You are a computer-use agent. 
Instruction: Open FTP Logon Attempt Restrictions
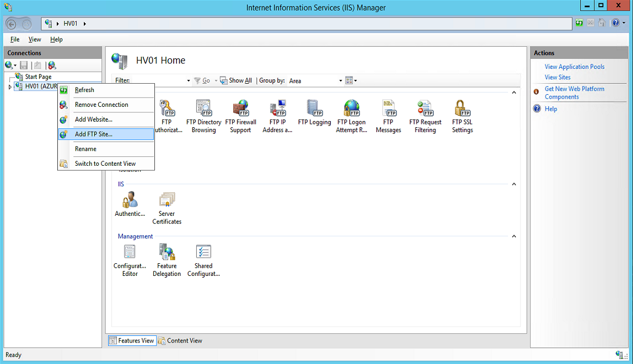click(x=351, y=116)
